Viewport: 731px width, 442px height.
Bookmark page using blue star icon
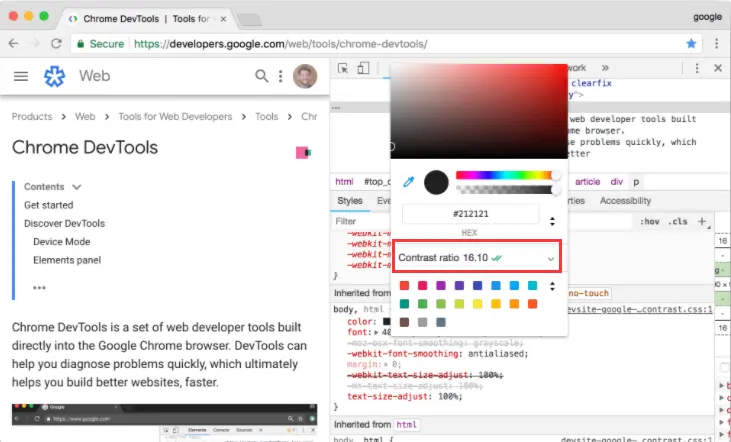point(691,43)
